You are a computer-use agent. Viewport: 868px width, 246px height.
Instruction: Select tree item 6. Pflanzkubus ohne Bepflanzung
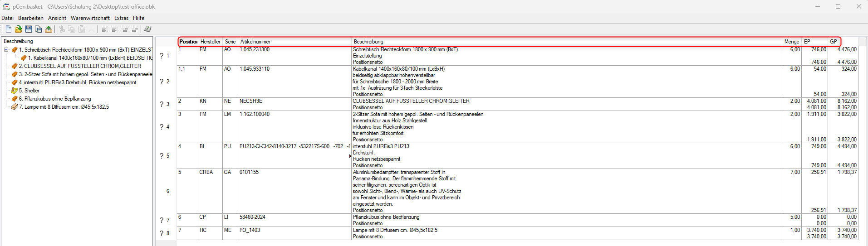point(55,99)
